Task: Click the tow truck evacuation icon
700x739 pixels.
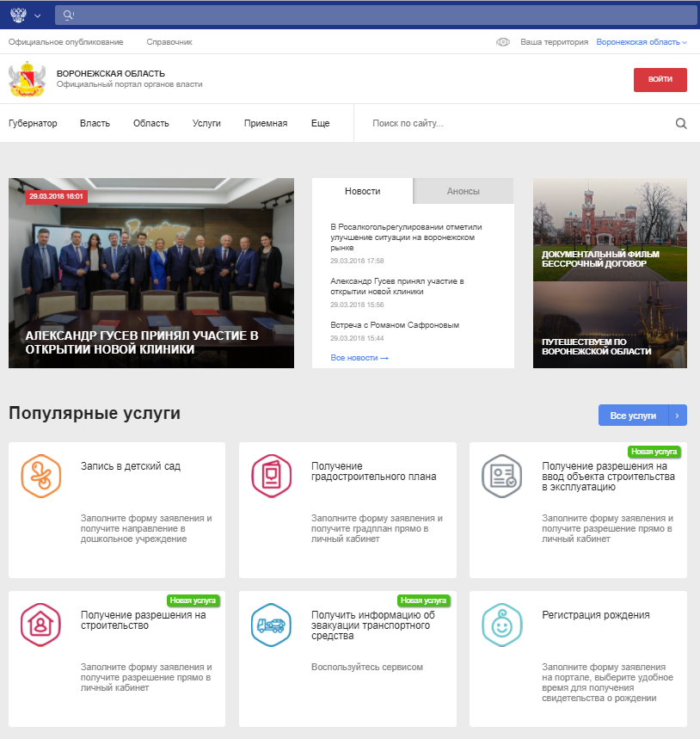Action: (272, 625)
